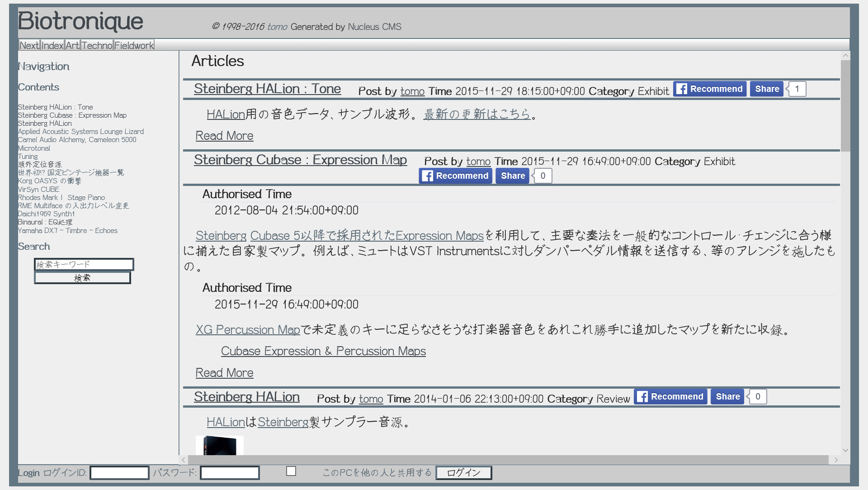This screenshot has width=868, height=490.
Task: Open Steinberg HALion article heading
Action: point(247,397)
